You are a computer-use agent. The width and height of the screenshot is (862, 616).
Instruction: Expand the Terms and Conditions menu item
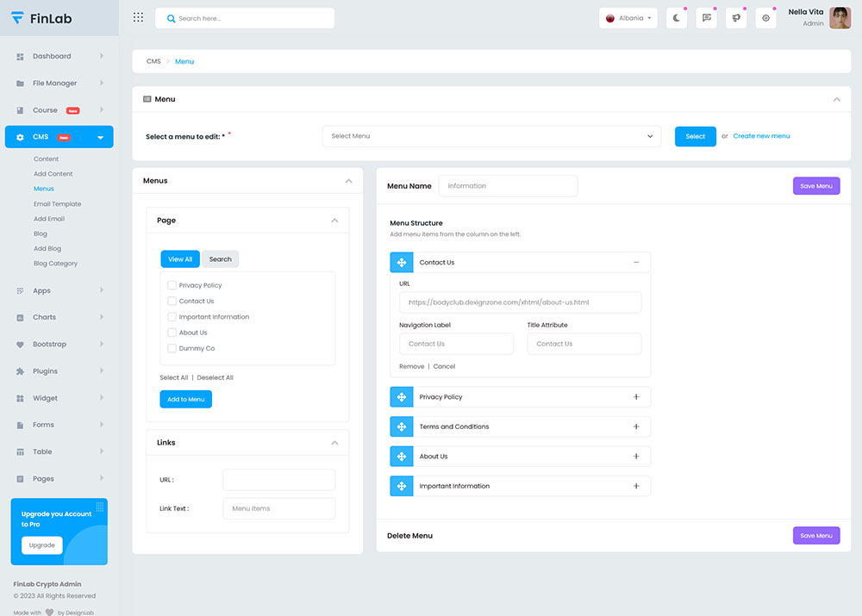pos(636,426)
